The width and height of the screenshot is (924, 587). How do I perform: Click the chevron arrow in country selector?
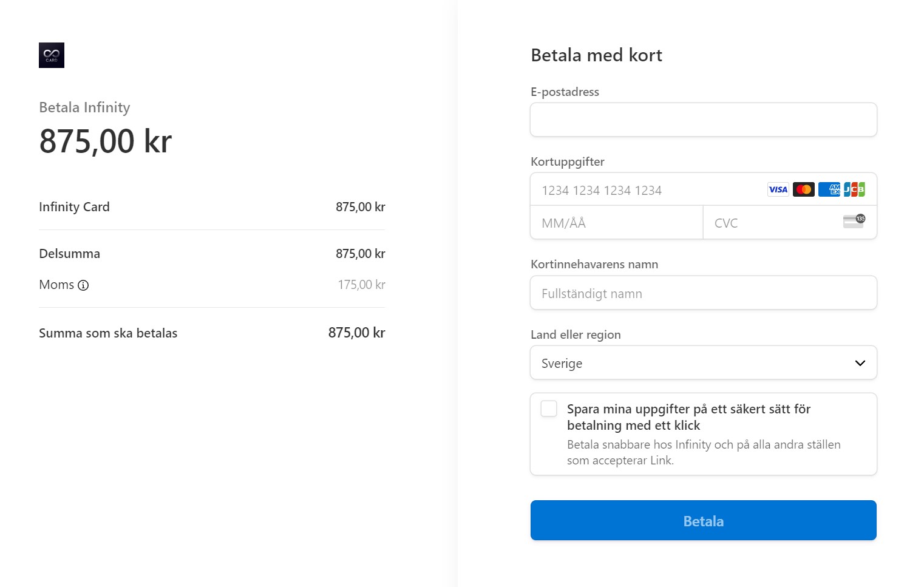pos(860,363)
